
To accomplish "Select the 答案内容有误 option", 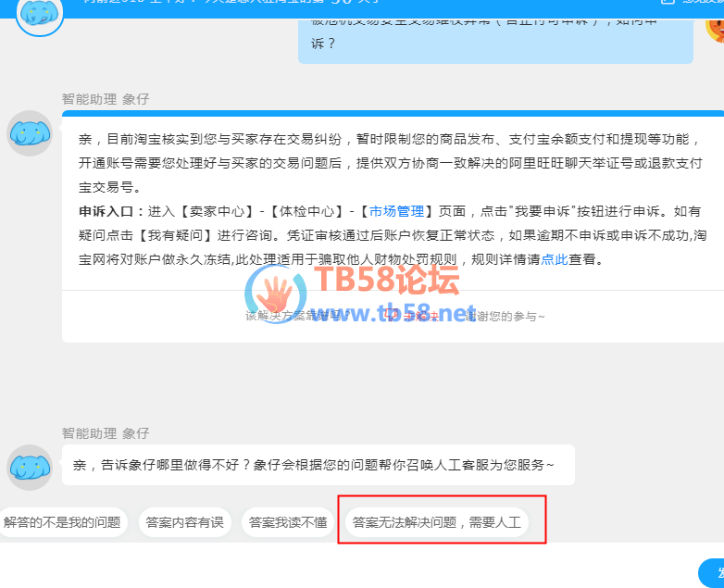I will 184,522.
